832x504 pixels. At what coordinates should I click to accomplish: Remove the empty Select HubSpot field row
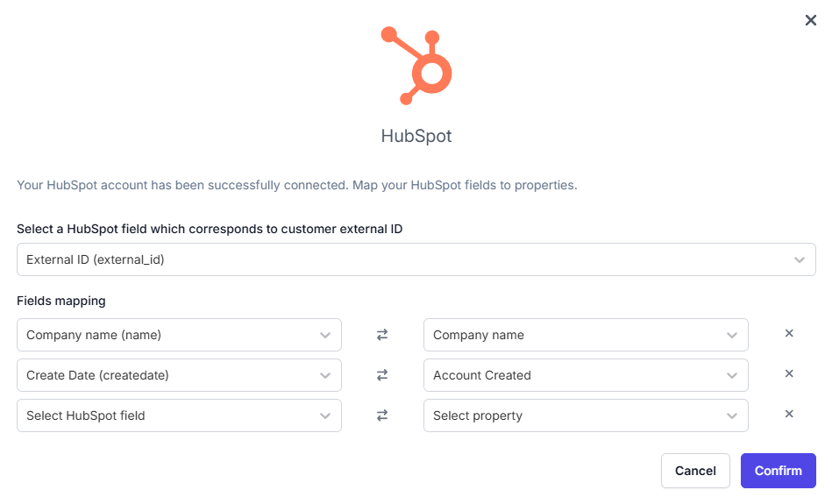click(789, 414)
